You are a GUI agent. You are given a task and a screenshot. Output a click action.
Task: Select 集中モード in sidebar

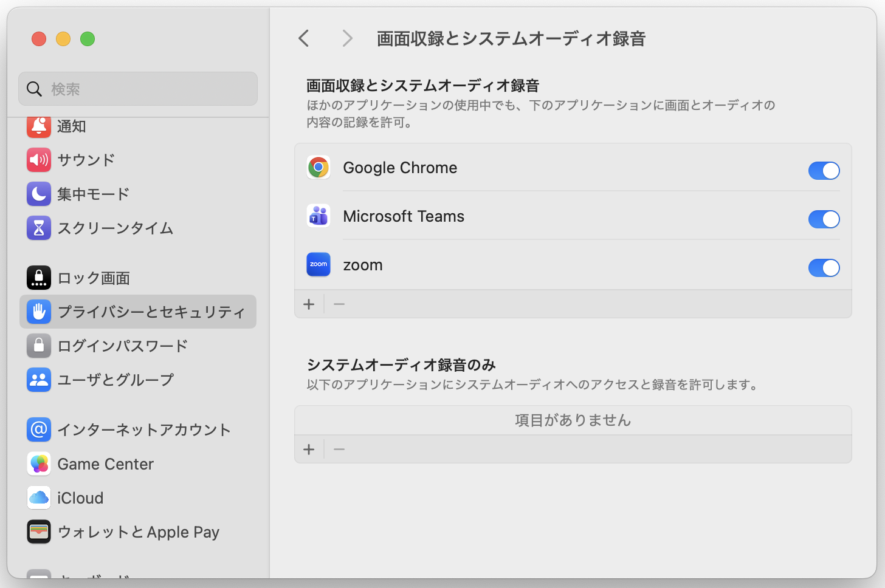click(x=138, y=194)
